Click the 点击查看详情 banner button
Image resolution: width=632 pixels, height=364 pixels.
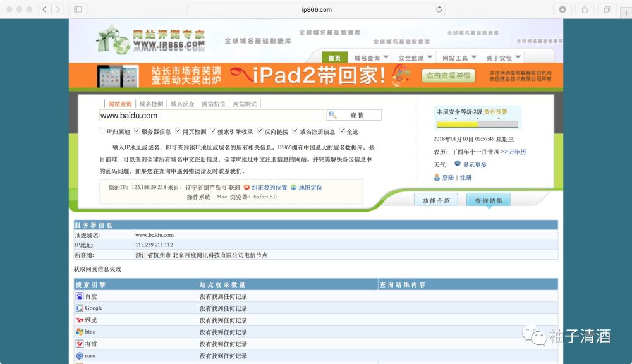tap(449, 76)
